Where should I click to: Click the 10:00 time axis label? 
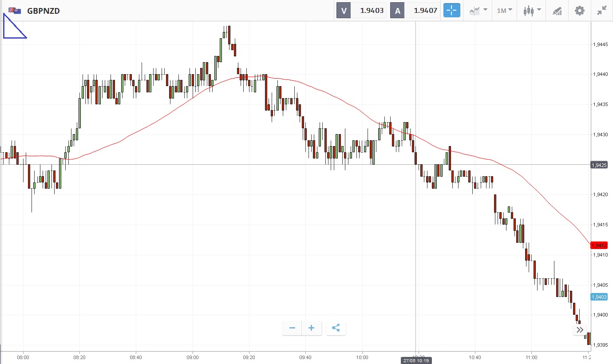(362, 357)
